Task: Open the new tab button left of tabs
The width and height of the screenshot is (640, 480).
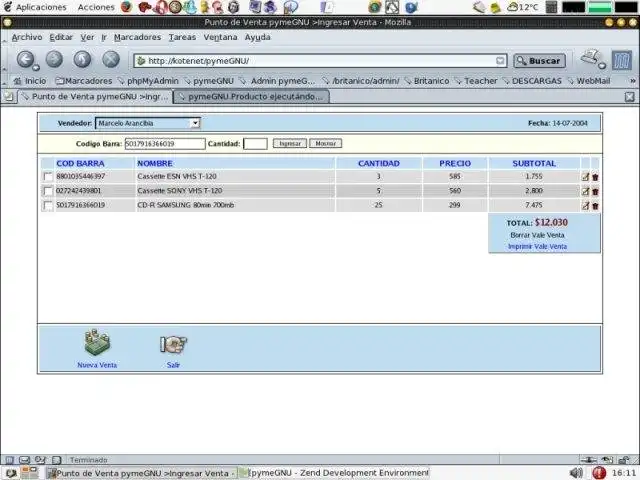Action: [9, 97]
